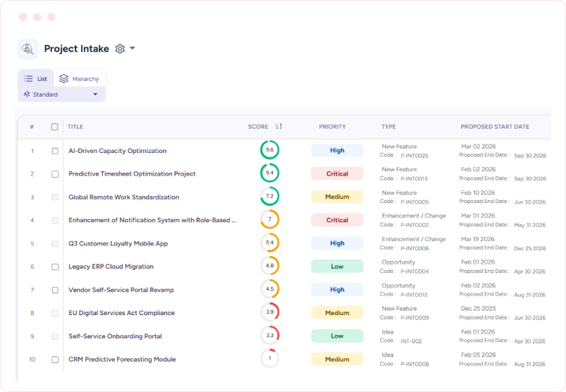Image resolution: width=566 pixels, height=392 pixels.
Task: Open EU Digital Services Act Compliance
Action: (121, 313)
